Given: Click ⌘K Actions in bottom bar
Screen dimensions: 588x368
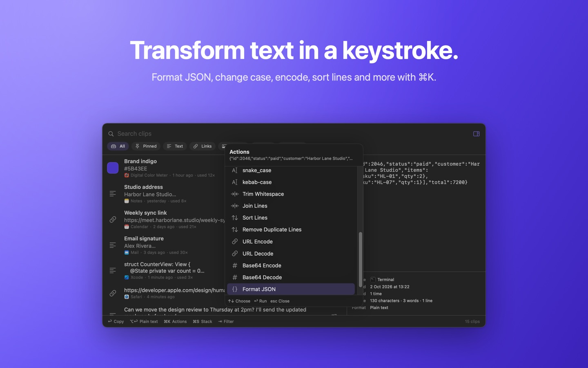Looking at the screenshot, I should click(175, 322).
